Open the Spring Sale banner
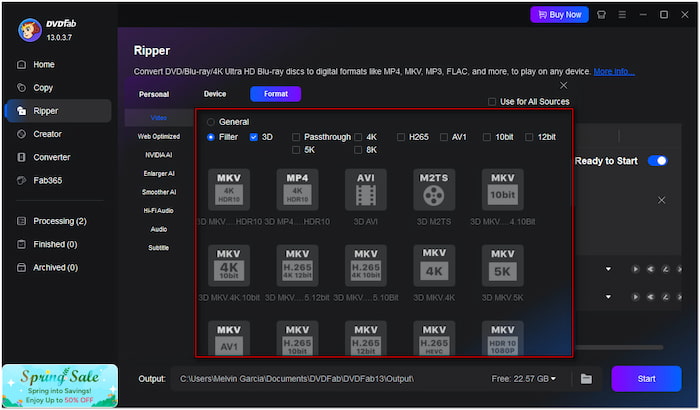The width and height of the screenshot is (700, 410). click(60, 386)
